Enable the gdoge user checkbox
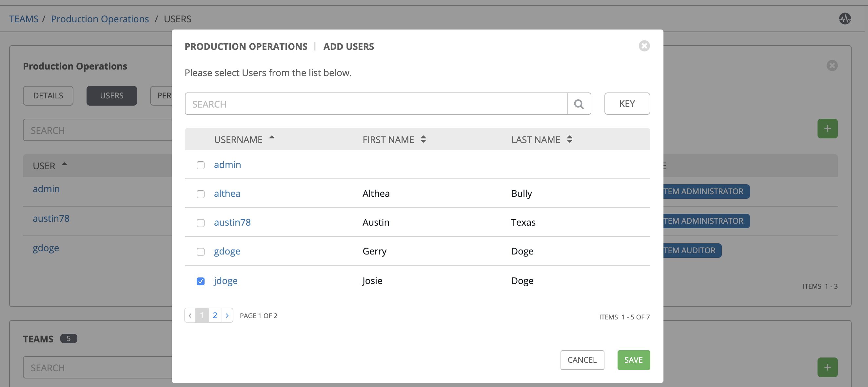 [x=200, y=251]
